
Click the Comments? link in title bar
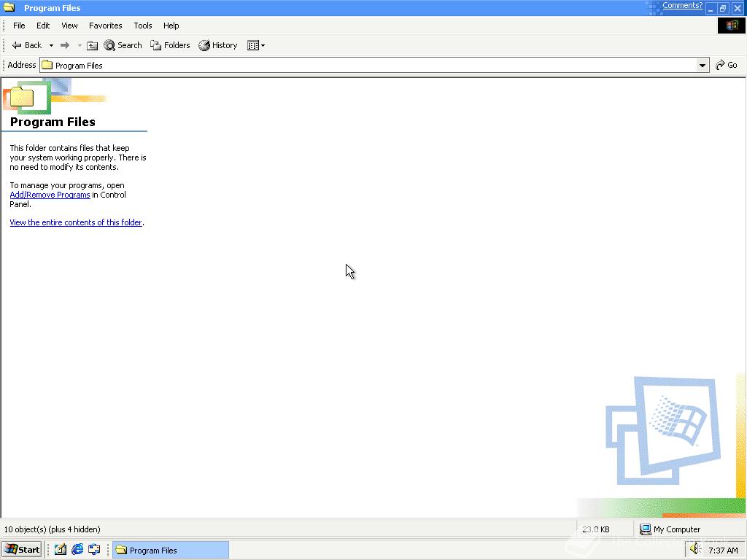click(x=682, y=6)
